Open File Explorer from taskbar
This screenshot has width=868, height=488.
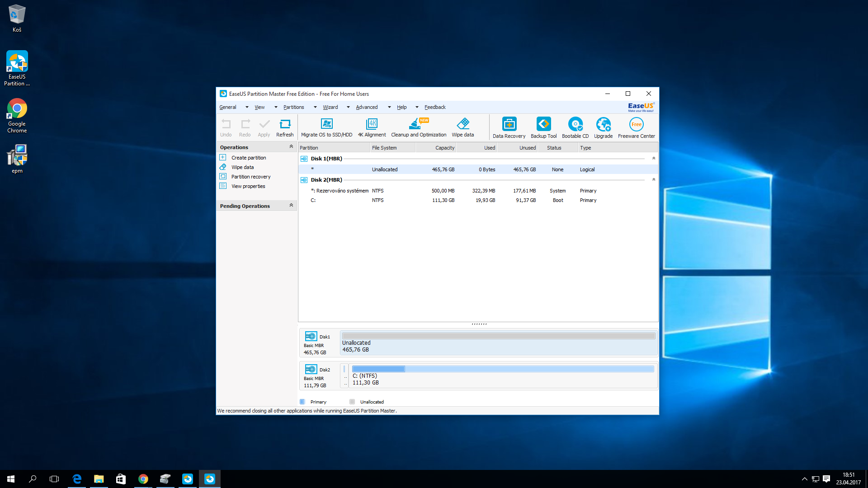click(x=99, y=479)
